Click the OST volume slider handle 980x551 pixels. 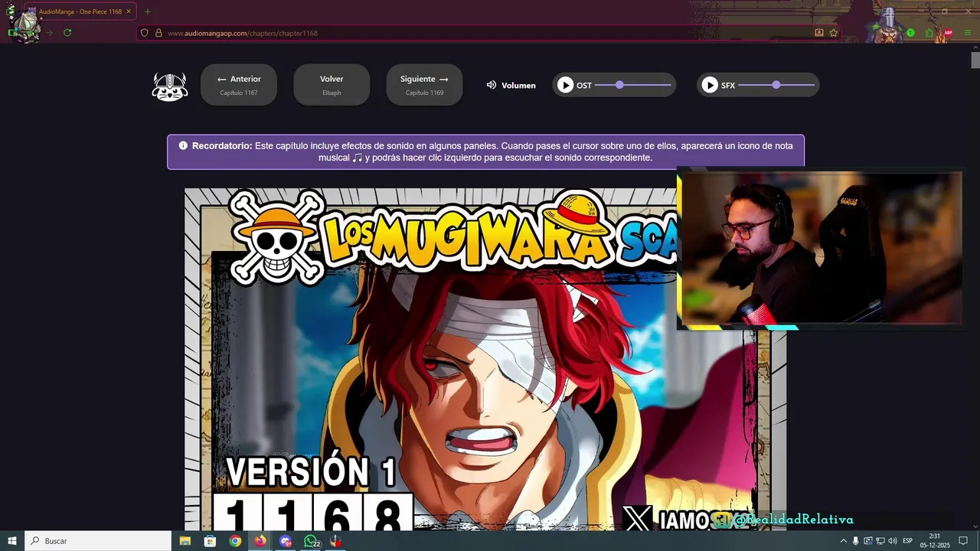[619, 85]
